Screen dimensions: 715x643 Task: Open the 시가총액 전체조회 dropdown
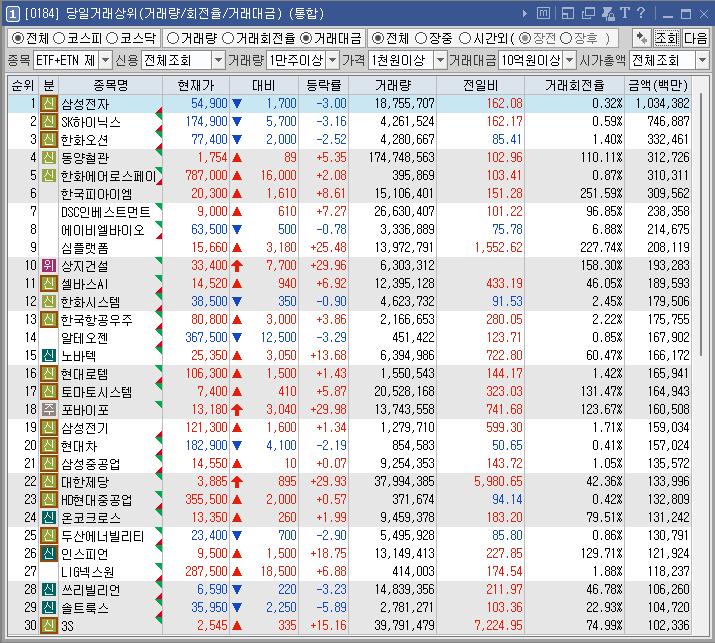(x=702, y=60)
